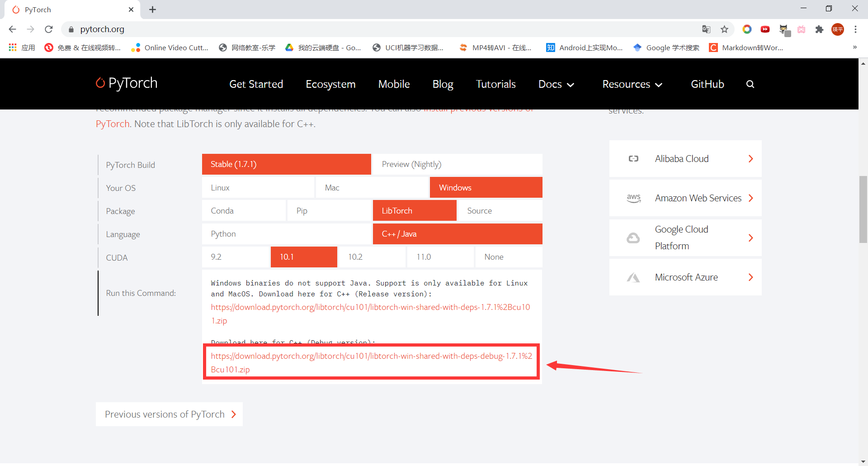Close the PyTorch browser tab
This screenshot has width=868, height=466.
point(131,10)
